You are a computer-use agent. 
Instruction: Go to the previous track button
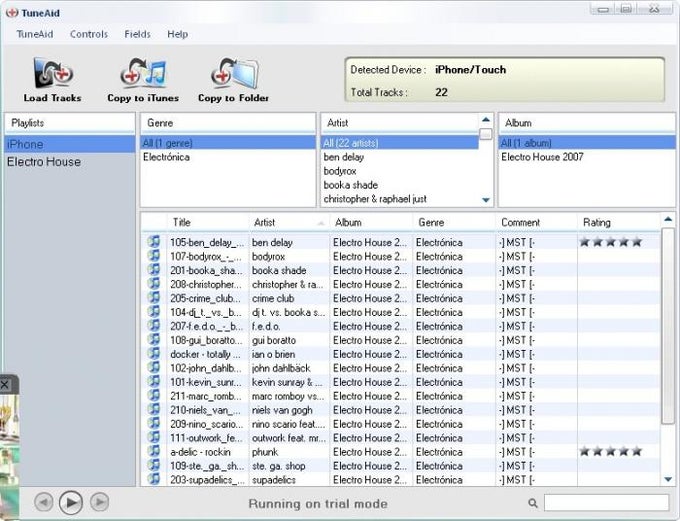[x=43, y=502]
